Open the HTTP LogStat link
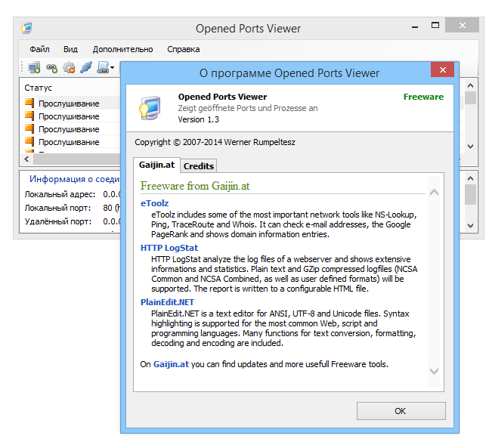489x448 pixels. (x=169, y=248)
